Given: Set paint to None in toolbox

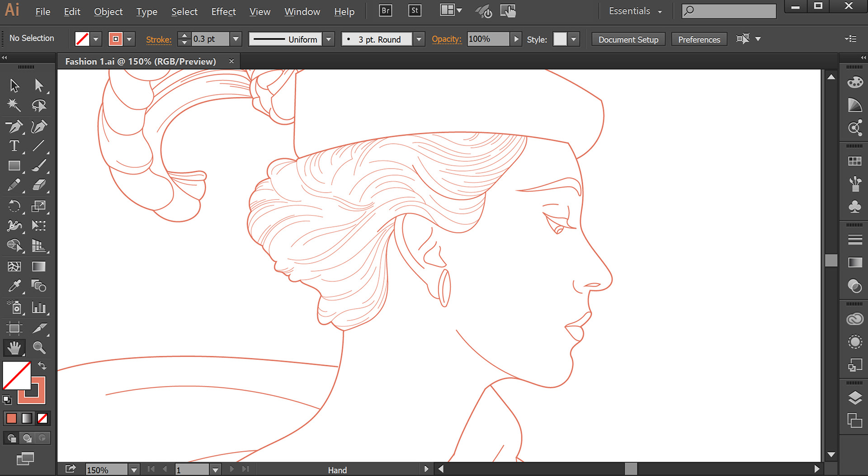Looking at the screenshot, I should coord(42,419).
